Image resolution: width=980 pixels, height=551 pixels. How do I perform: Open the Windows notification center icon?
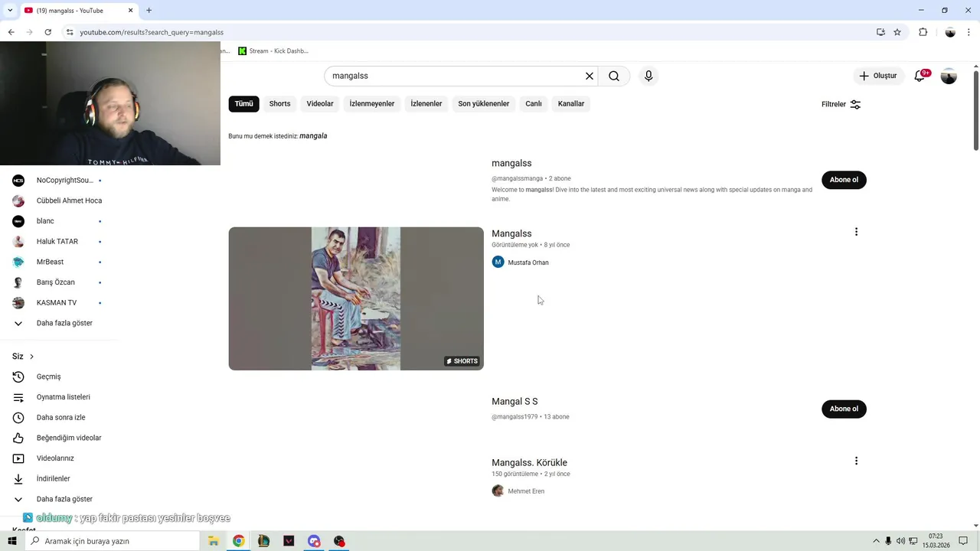point(963,541)
